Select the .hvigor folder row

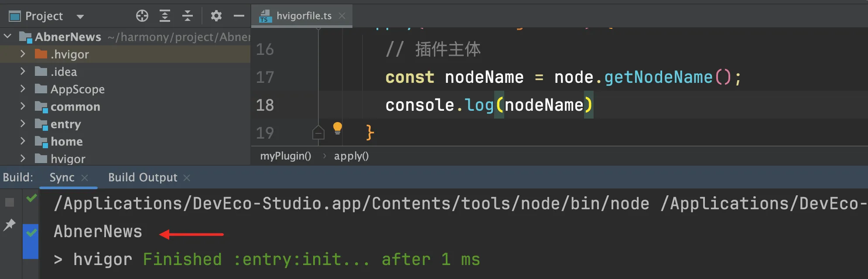pyautogui.click(x=125, y=54)
